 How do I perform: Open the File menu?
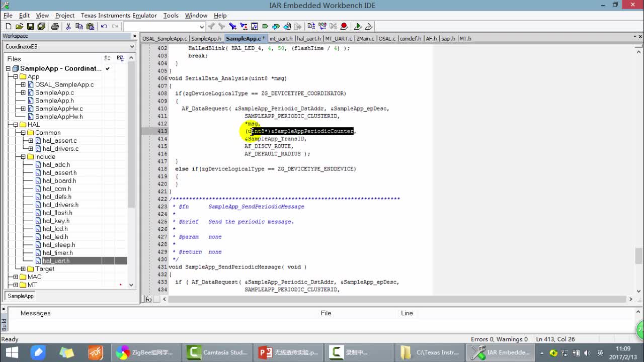(x=8, y=16)
